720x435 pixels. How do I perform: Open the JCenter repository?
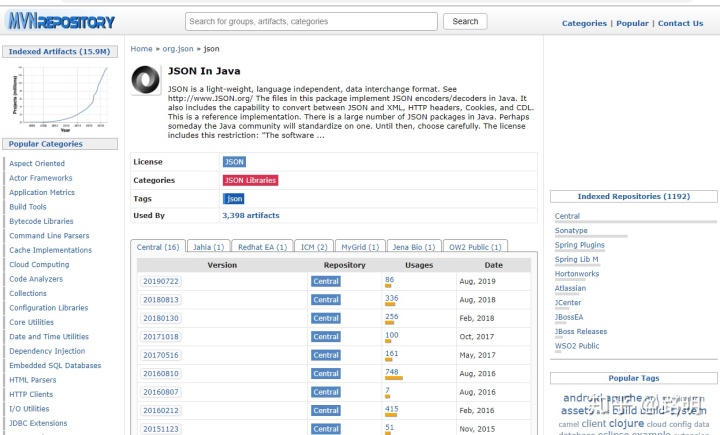(568, 302)
